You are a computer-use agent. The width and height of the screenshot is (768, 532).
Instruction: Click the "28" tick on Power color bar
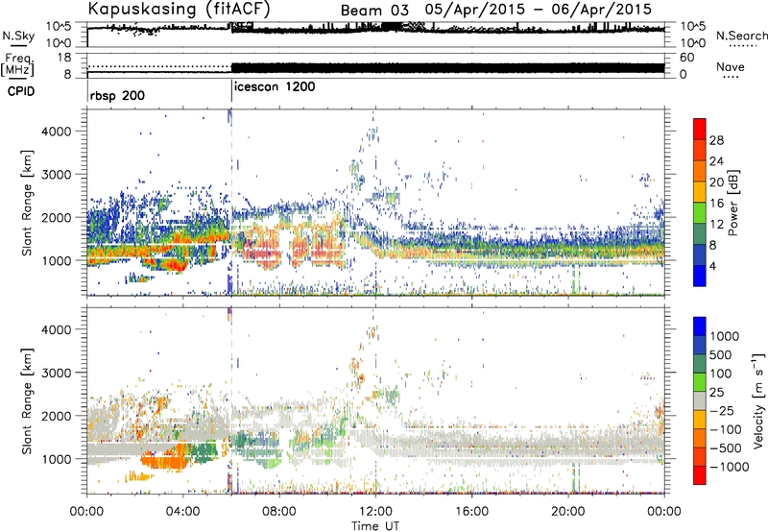click(x=716, y=140)
